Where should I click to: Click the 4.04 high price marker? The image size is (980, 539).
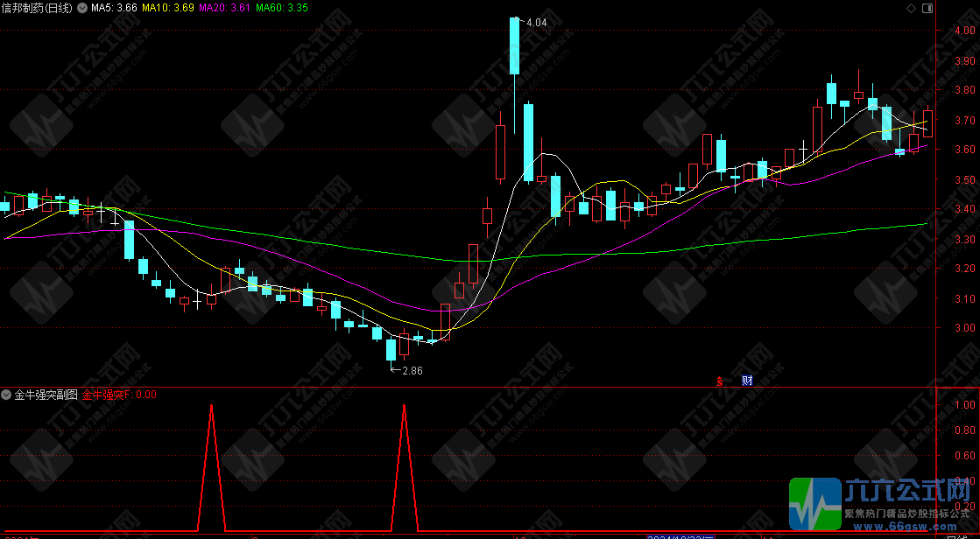pyautogui.click(x=536, y=22)
